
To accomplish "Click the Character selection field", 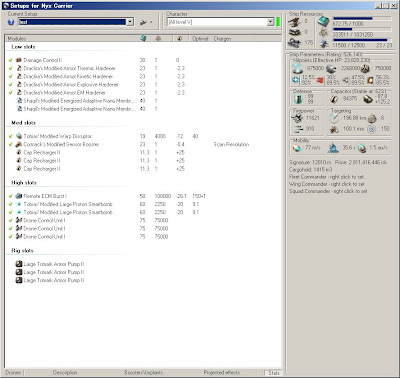I will 217,22.
